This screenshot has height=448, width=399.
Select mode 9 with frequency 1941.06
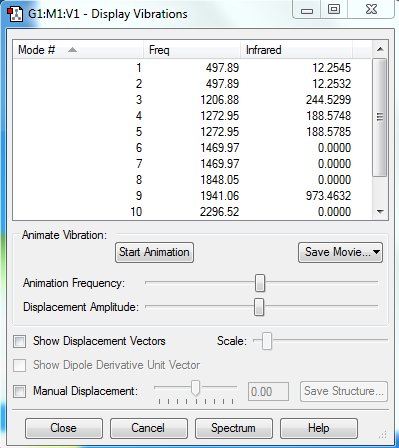point(192,196)
